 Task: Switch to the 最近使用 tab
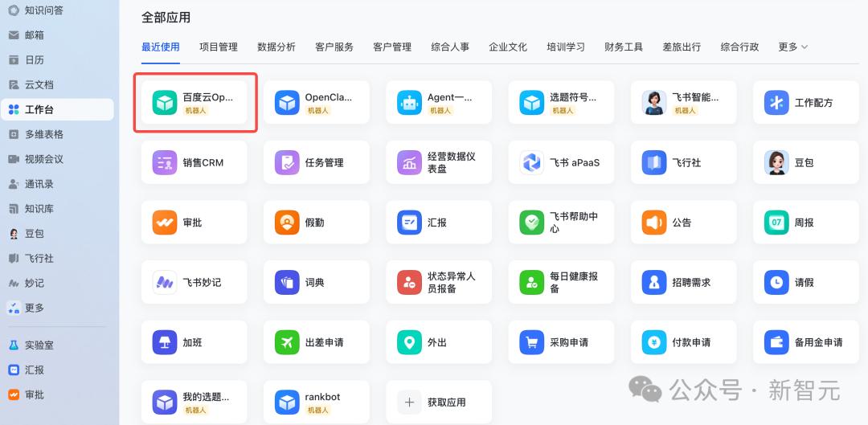tap(161, 47)
